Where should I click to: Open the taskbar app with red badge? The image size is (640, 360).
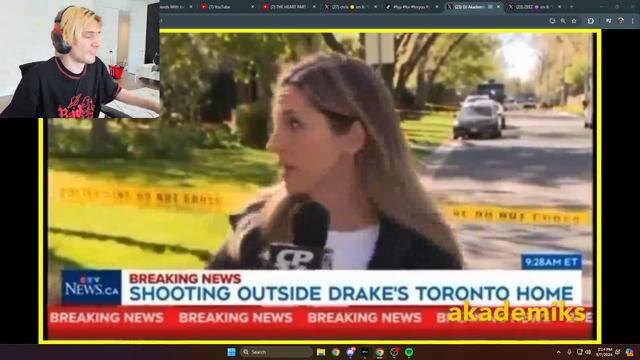394,352
